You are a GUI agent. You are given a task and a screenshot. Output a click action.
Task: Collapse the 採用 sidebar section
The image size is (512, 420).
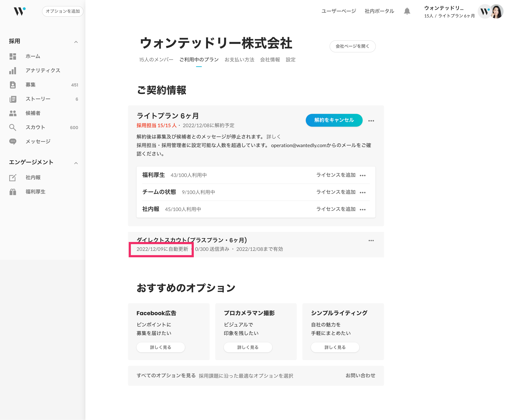[x=76, y=42]
